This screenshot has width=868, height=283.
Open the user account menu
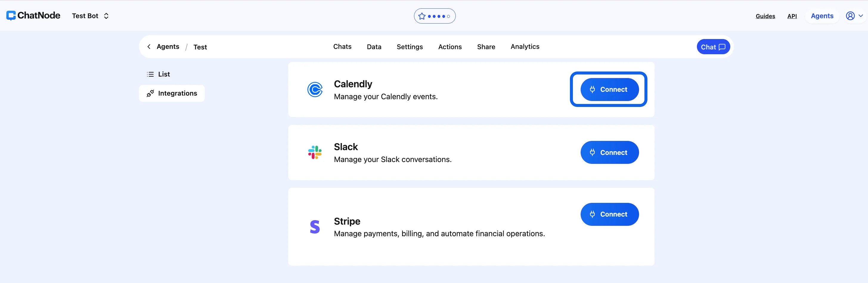854,16
